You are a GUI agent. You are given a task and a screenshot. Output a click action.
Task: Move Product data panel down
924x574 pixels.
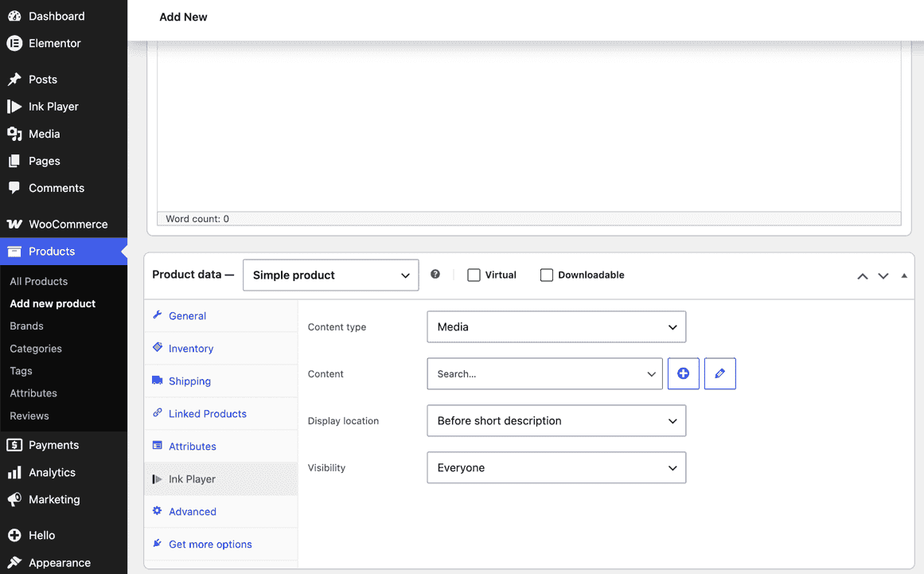coord(883,275)
